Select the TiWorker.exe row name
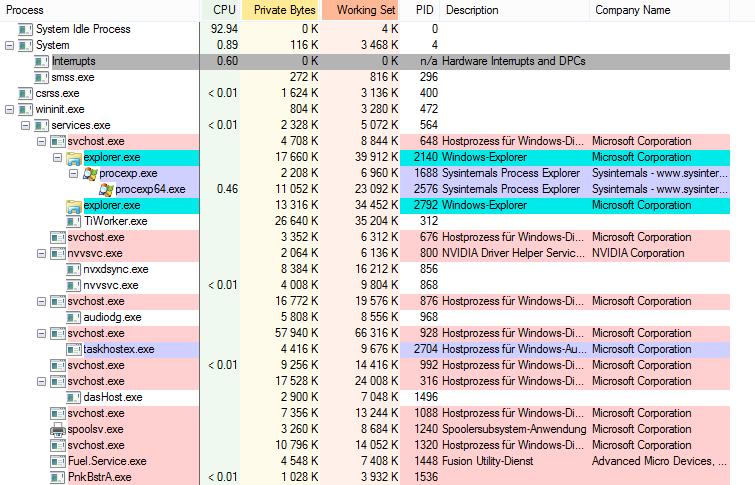 point(116,222)
